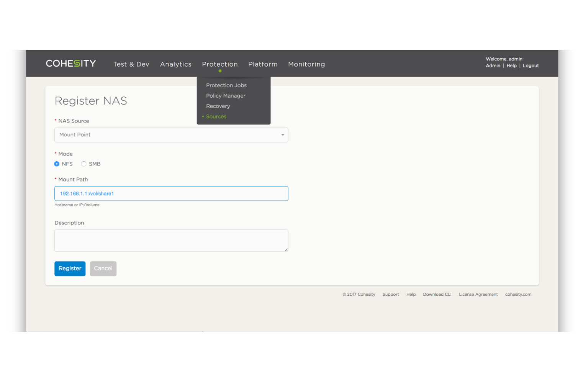Screen dimensions: 588x383
Task: Click into the Description text area
Action: click(x=171, y=241)
